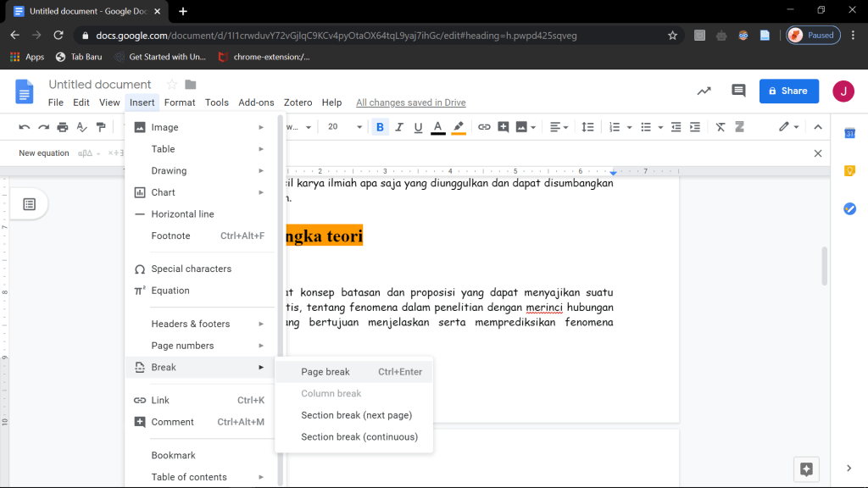Open the comment history icon

tap(738, 91)
